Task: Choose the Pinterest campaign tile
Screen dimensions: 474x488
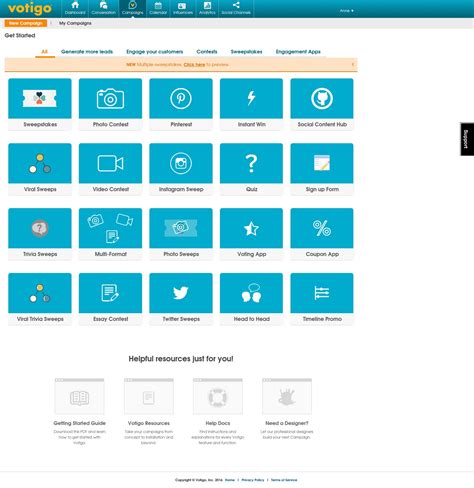Action: pos(181,104)
